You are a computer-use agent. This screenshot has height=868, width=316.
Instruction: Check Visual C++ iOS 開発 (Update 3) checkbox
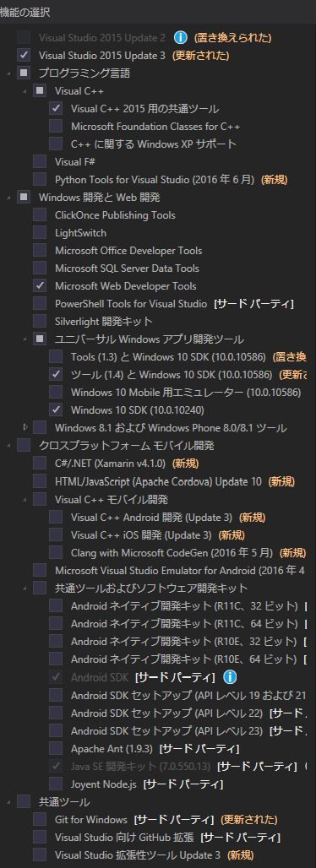[x=56, y=534]
